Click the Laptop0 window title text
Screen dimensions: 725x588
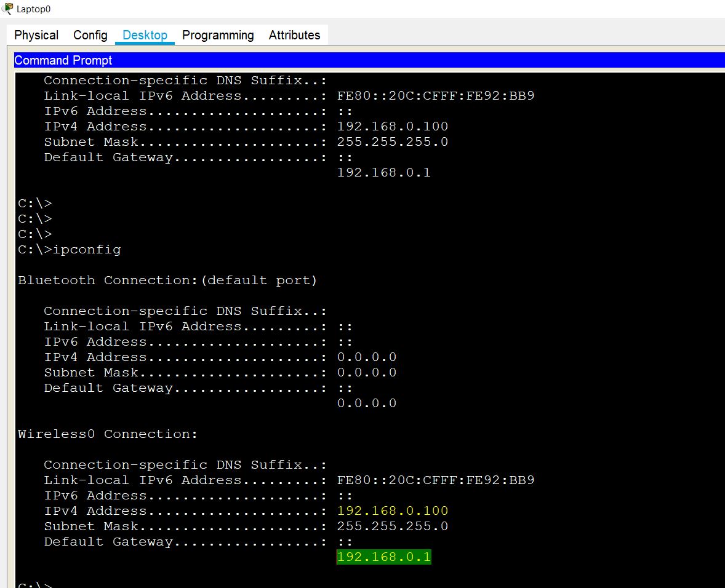33,9
